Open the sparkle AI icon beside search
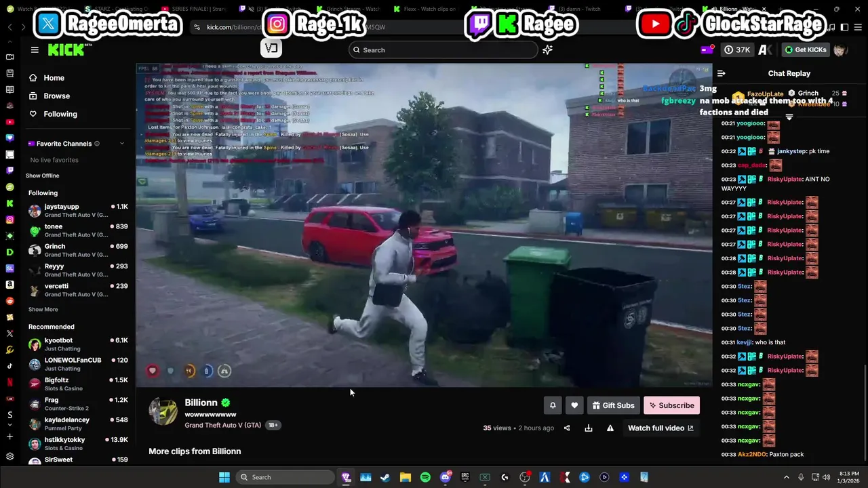The image size is (868, 488). tap(547, 49)
